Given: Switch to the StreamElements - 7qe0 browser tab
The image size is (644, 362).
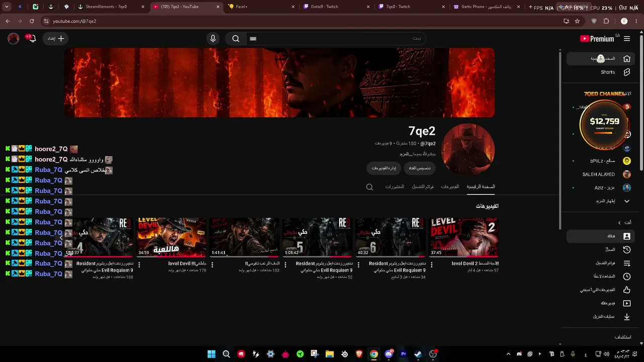Looking at the screenshot, I should pyautogui.click(x=111, y=7).
